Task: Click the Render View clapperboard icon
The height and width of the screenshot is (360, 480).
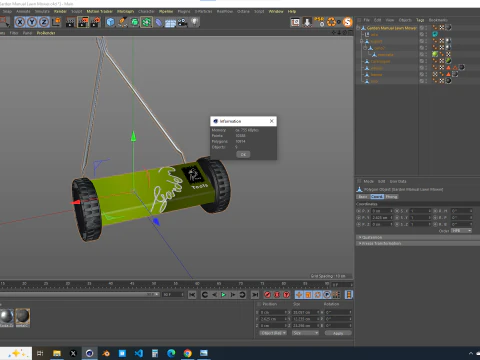Action: click(x=70, y=22)
